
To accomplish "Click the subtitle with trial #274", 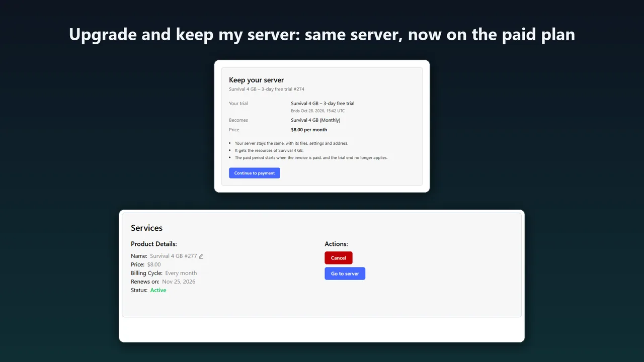I will point(267,89).
